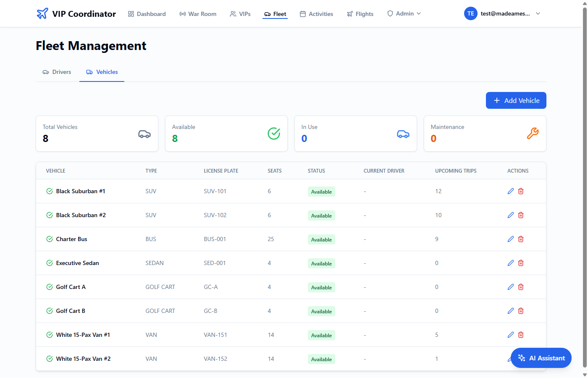Click the Available status badge for Charter Bus

coord(321,239)
